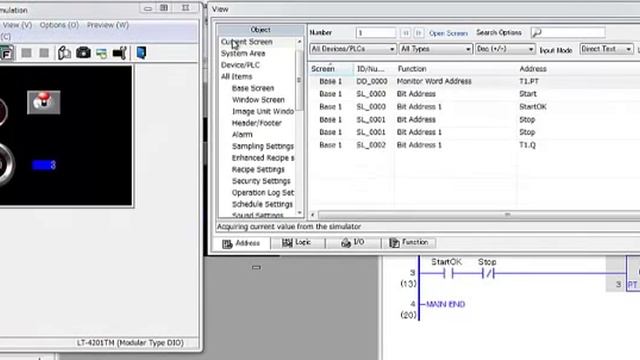This screenshot has height=360, width=640.
Task: Click the Object list scroll-up arrow
Action: point(300,42)
